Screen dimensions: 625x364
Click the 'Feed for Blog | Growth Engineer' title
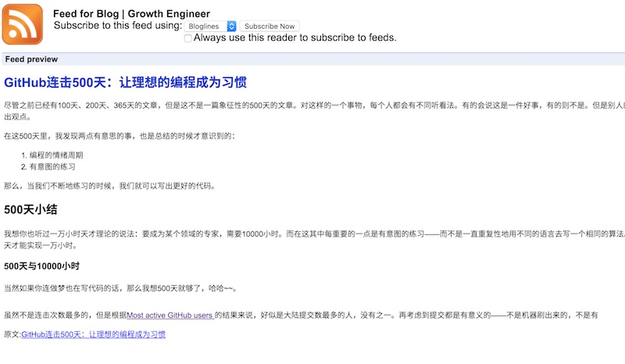(x=131, y=14)
